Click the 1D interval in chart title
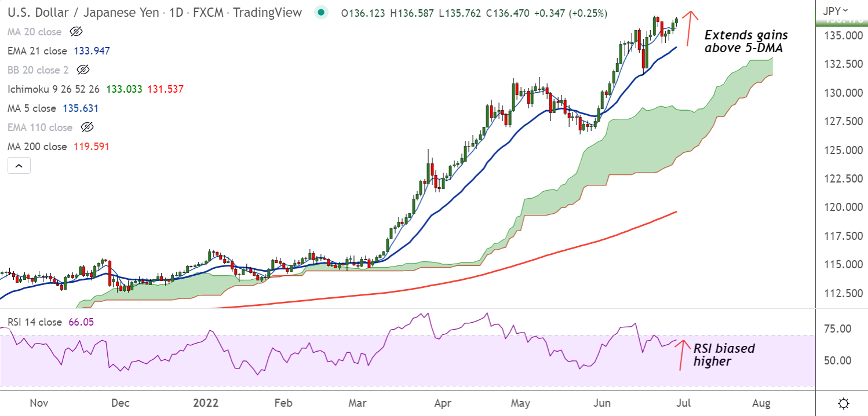 coord(178,12)
